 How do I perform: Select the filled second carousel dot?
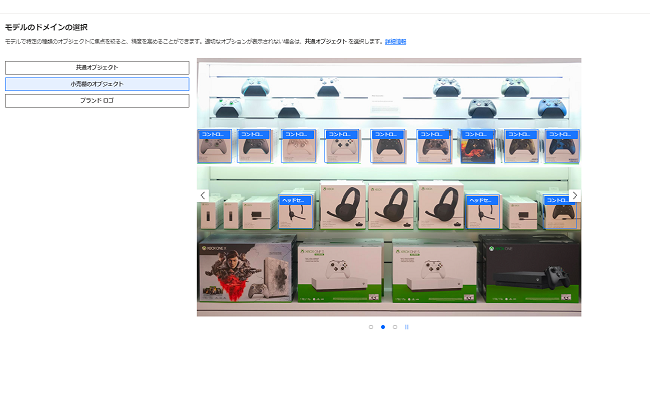point(383,327)
